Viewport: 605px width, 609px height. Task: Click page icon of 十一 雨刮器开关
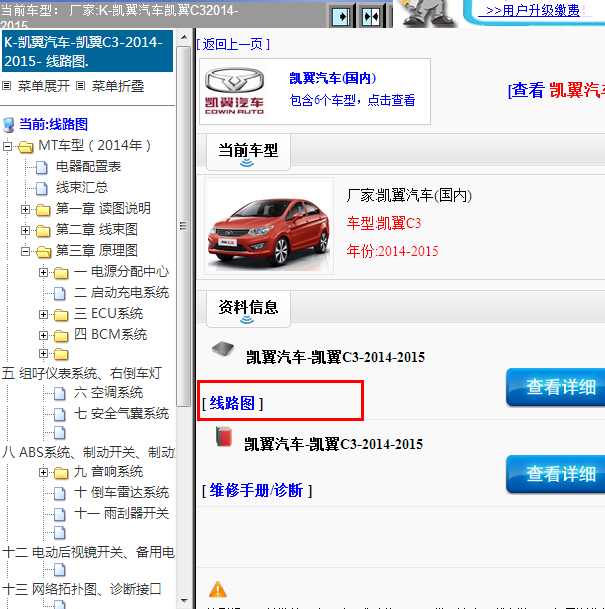(59, 515)
